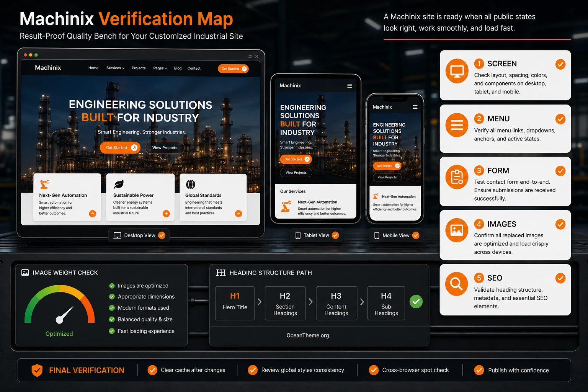
Task: Click the MENU three-lines icon in card 2
Action: coord(457,125)
